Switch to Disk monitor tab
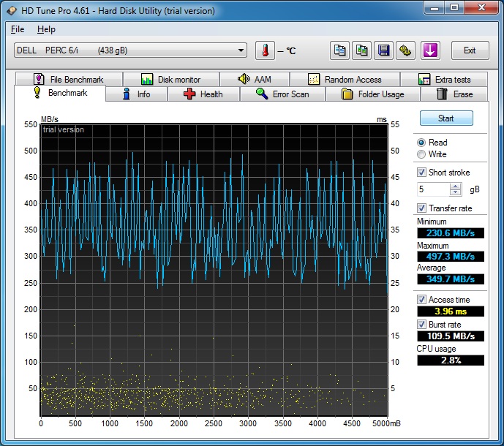This screenshot has height=446, width=504. pos(171,79)
